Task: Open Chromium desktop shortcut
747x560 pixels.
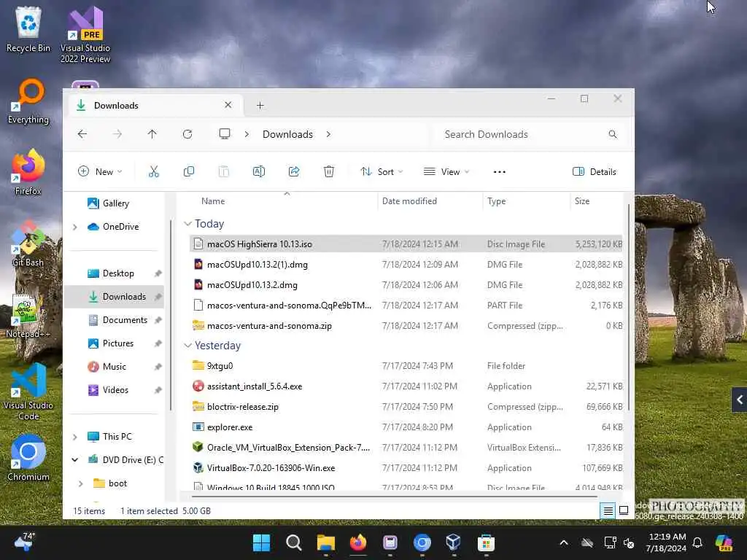Action: click(28, 458)
